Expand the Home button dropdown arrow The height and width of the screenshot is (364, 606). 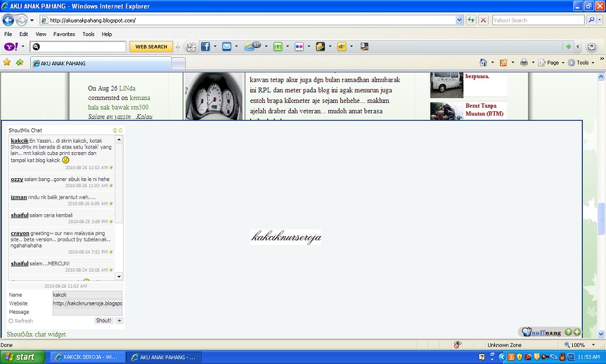492,63
